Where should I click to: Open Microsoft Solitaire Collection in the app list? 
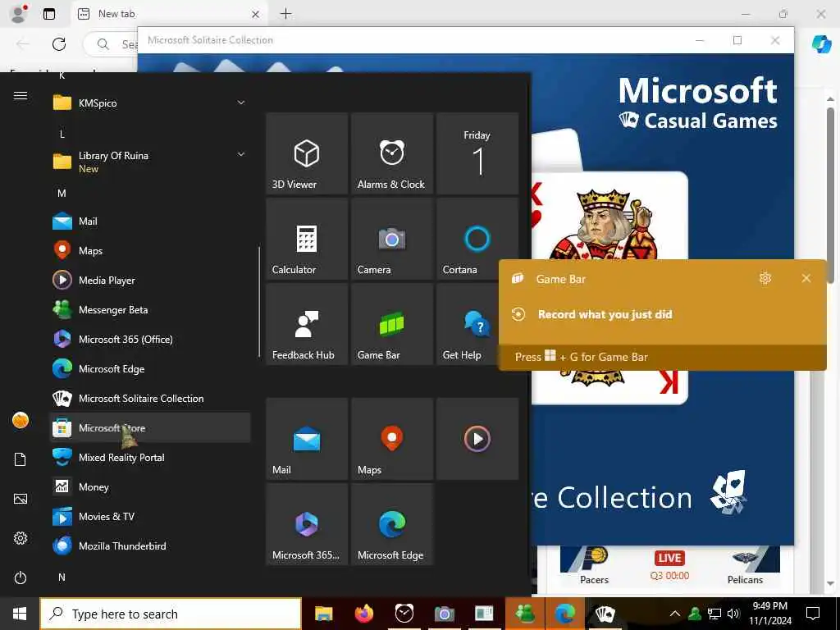150,398
